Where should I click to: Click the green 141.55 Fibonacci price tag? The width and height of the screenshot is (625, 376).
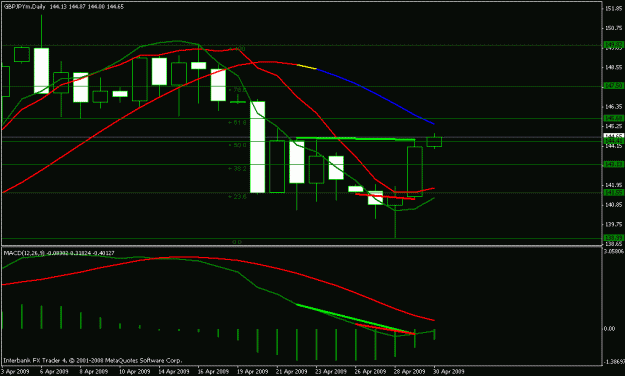pos(614,193)
